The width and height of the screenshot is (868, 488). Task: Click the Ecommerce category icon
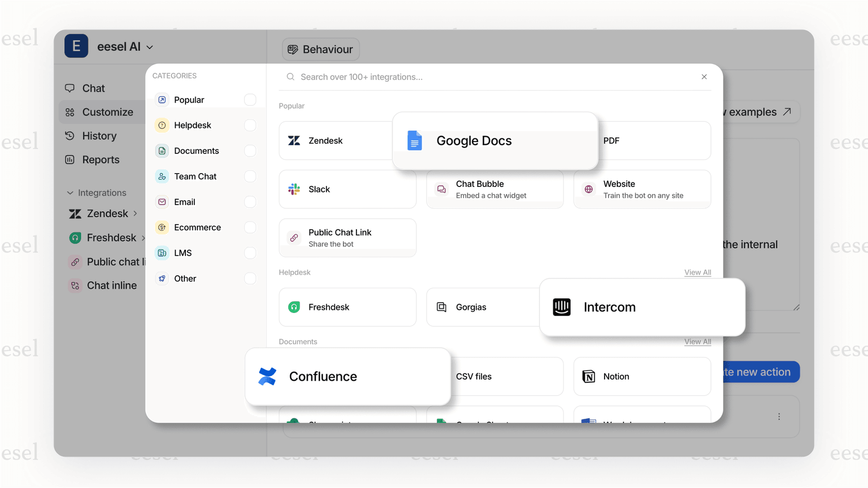(162, 227)
